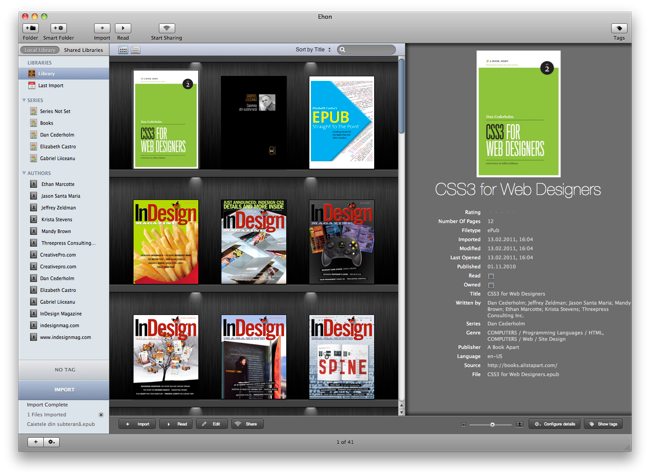Click the Rating stars field
Viewport: 650px width, 476px height.
(504, 212)
